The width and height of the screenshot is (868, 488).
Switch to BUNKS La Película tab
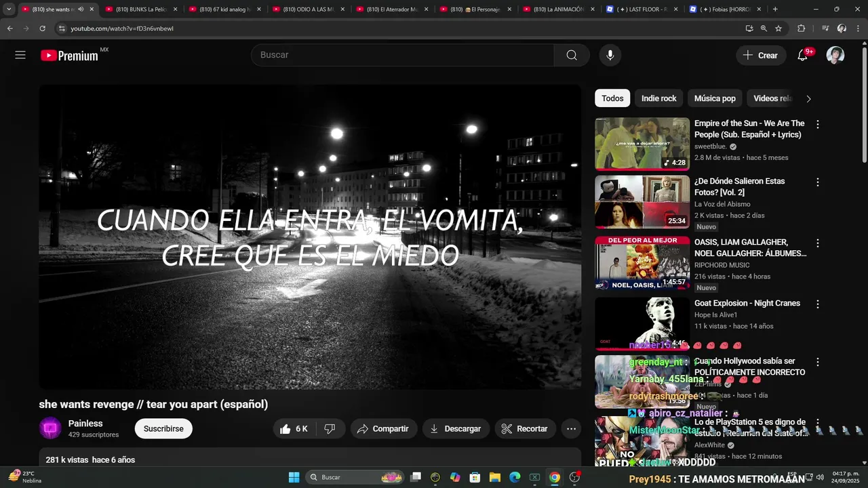click(141, 9)
